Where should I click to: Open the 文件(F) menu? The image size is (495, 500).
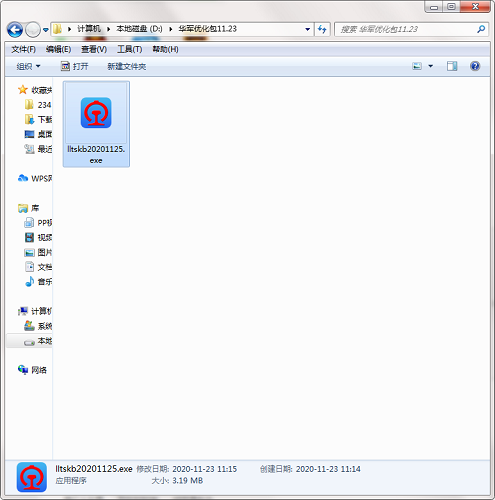click(23, 49)
